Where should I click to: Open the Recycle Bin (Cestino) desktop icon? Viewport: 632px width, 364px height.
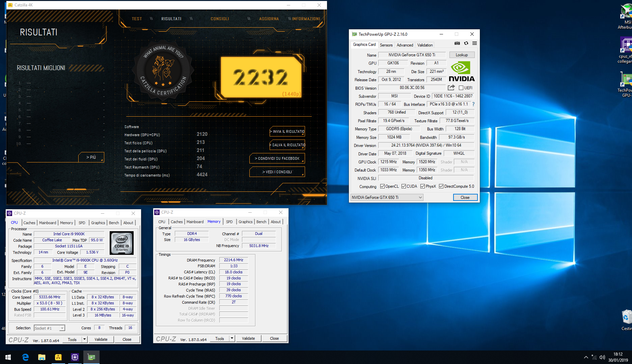(x=627, y=320)
